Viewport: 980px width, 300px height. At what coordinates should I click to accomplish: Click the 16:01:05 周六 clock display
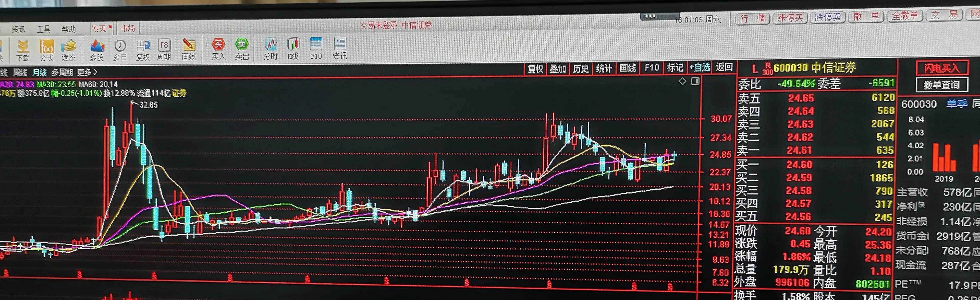click(698, 20)
